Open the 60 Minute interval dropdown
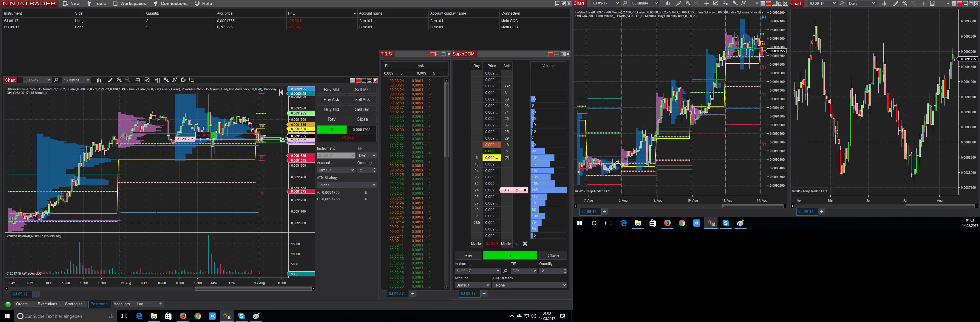 (x=644, y=3)
